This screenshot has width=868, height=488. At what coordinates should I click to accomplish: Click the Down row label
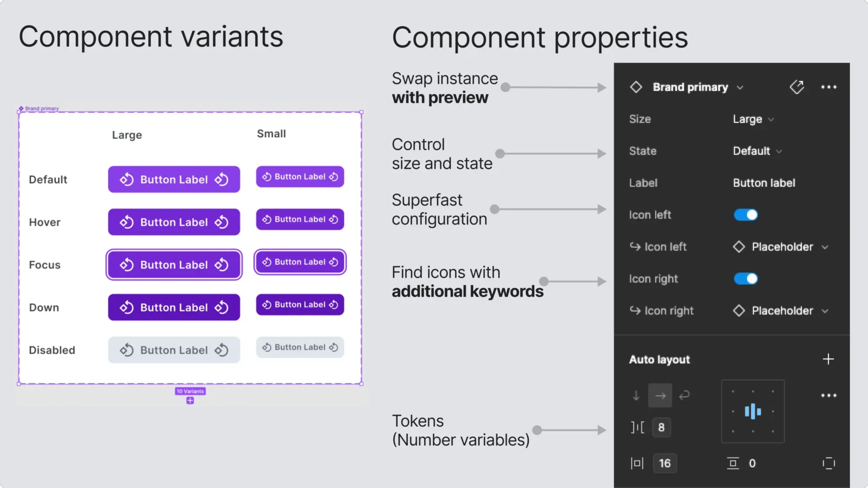coord(44,308)
